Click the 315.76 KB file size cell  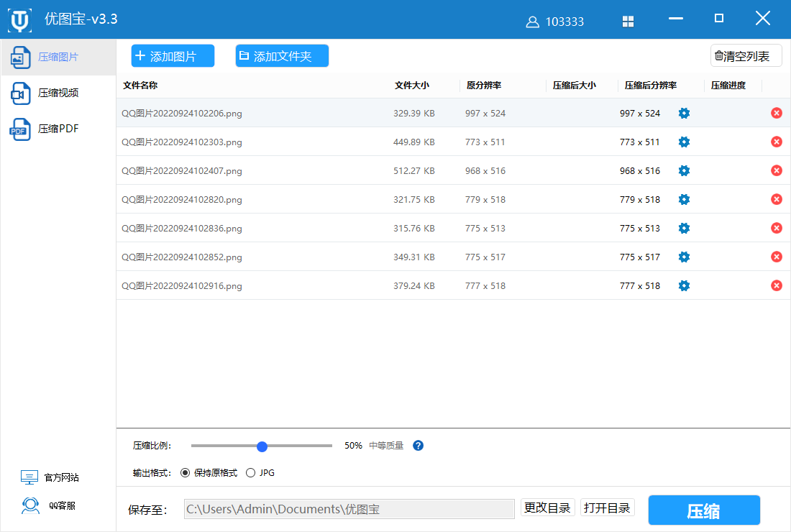click(x=414, y=229)
